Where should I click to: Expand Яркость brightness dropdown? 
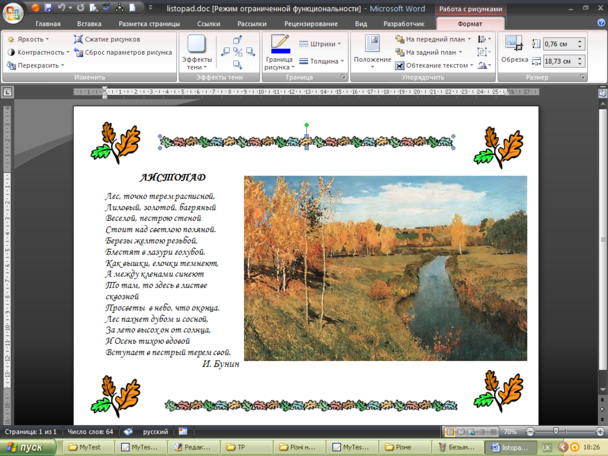(x=29, y=39)
